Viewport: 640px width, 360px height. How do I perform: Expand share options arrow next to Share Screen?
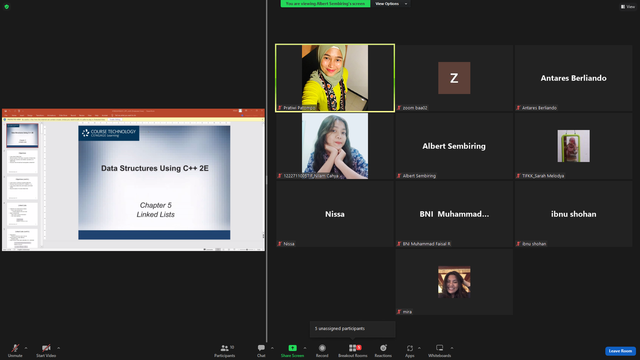[x=305, y=348]
